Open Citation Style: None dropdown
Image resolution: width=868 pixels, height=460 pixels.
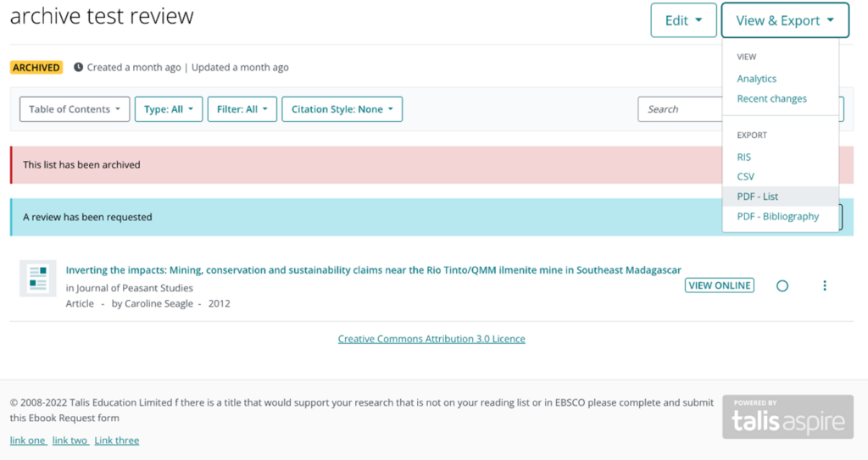tap(342, 109)
